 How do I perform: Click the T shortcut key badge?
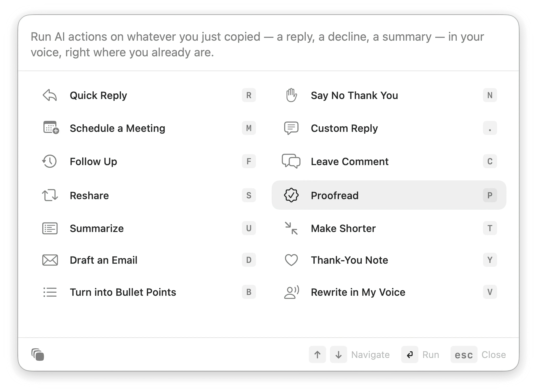coord(490,228)
